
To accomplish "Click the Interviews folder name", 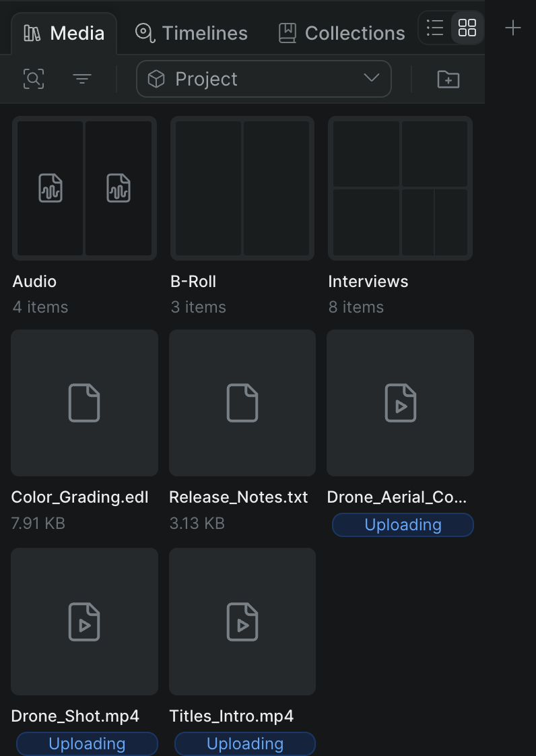I will point(368,282).
